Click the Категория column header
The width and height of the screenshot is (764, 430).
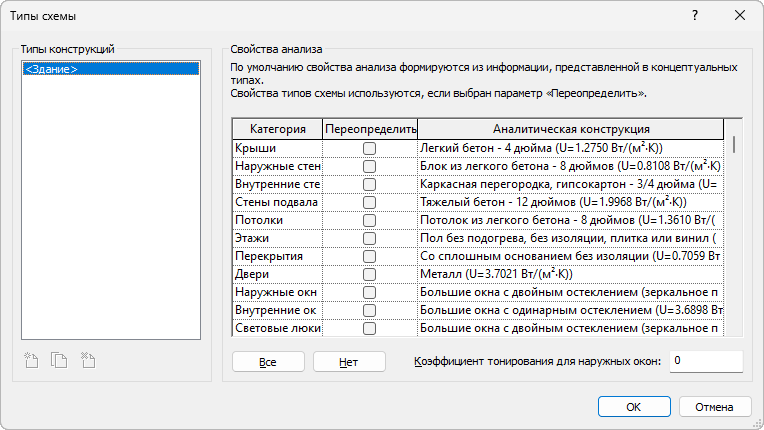tap(277, 129)
